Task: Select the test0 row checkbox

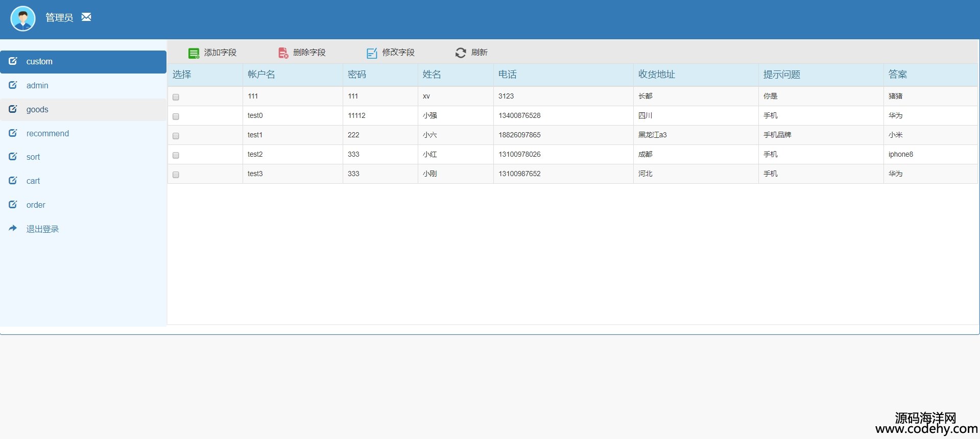Action: pos(176,116)
